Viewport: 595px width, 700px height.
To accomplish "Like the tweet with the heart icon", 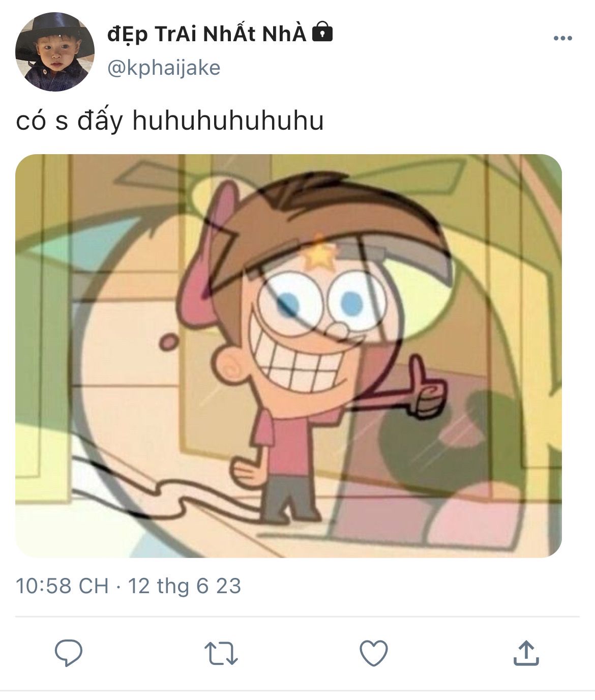I will click(x=374, y=653).
